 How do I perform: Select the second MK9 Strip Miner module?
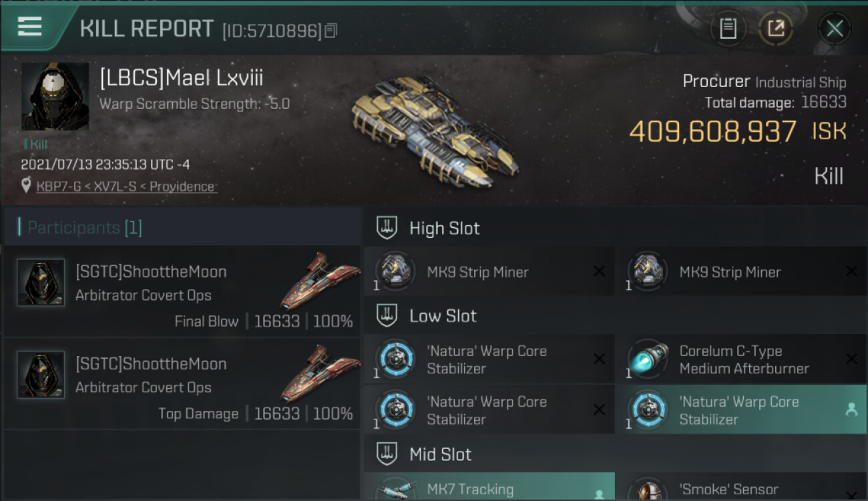point(741,272)
